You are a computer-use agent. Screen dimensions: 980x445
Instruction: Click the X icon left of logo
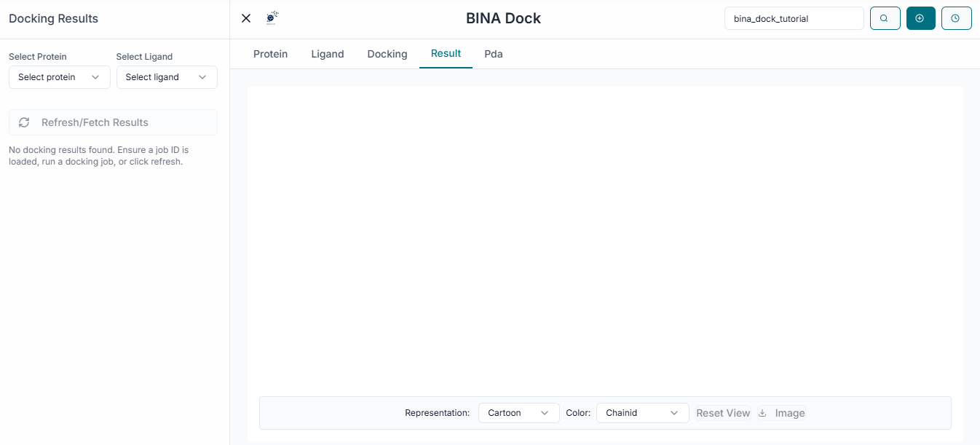246,18
